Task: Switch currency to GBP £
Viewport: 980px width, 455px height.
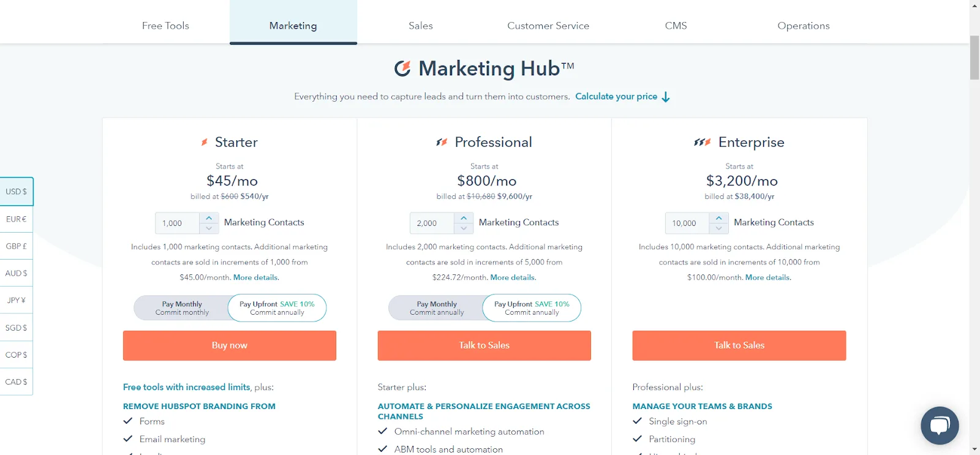Action: pos(17,246)
